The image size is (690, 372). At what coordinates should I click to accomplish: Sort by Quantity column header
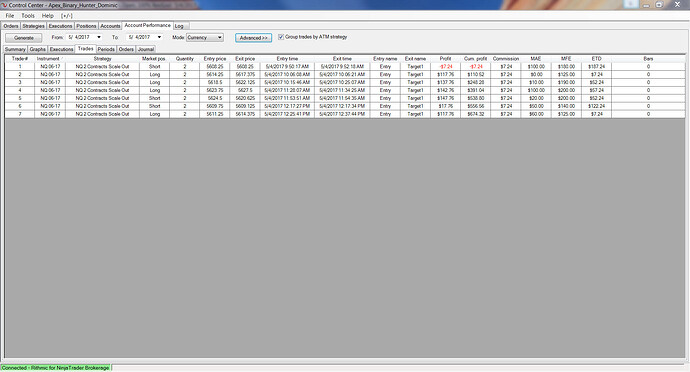point(184,59)
